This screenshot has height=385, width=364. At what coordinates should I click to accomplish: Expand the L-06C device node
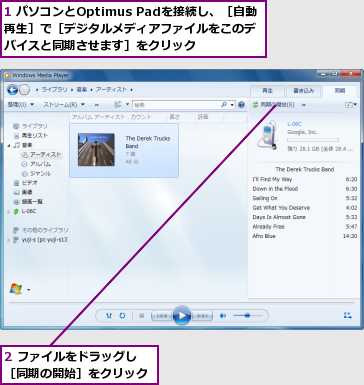[x=9, y=212]
